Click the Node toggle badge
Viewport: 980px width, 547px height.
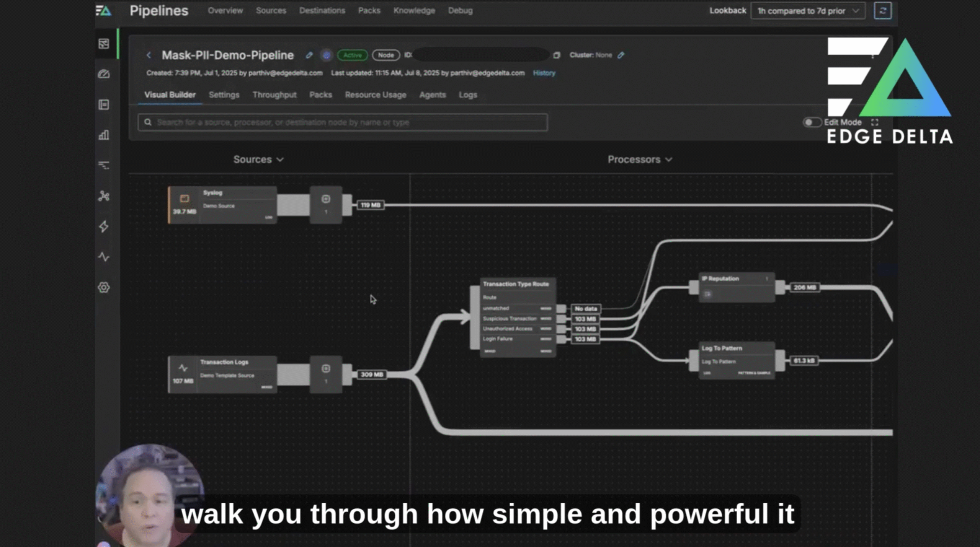385,55
